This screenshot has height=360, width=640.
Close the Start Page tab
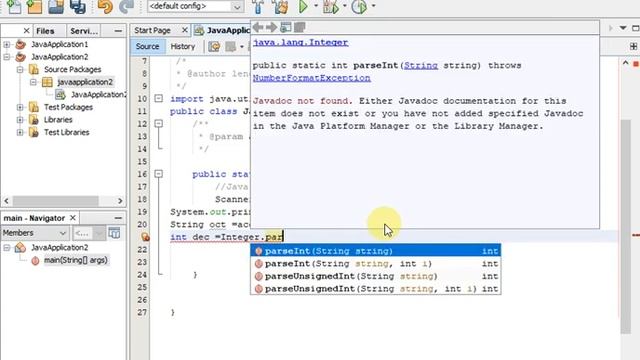(184, 30)
